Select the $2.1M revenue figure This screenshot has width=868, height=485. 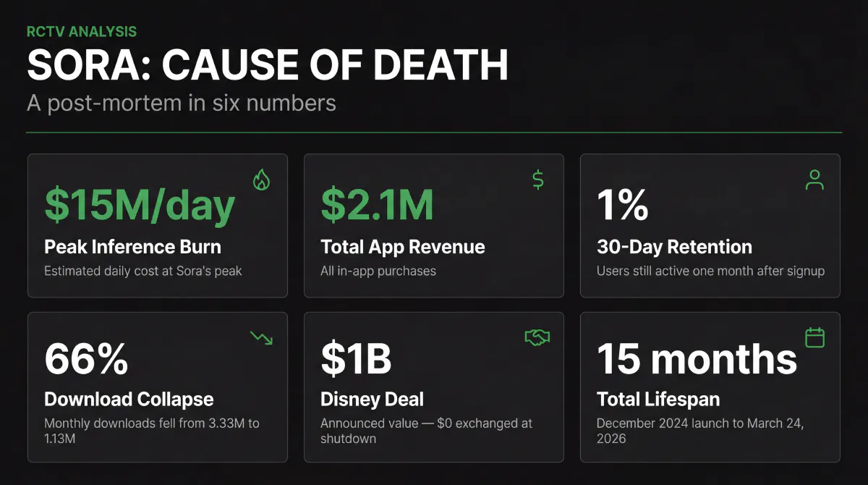point(375,206)
